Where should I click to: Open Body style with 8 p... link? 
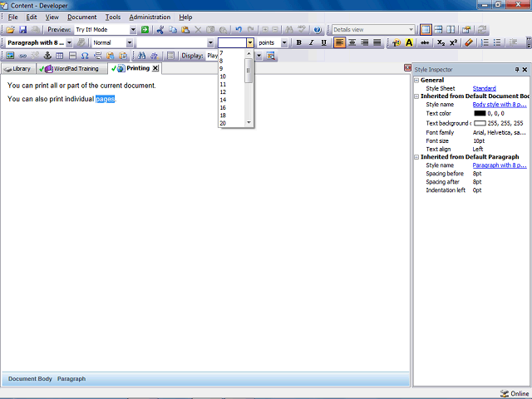[x=500, y=105]
